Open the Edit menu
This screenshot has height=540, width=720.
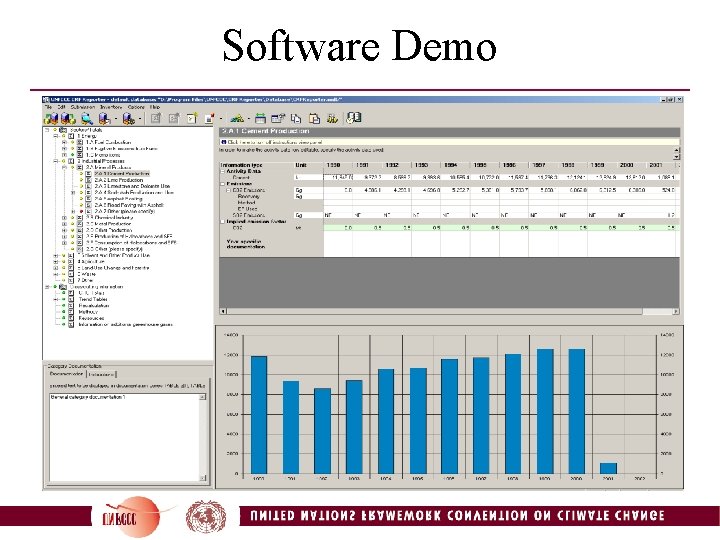click(x=62, y=107)
